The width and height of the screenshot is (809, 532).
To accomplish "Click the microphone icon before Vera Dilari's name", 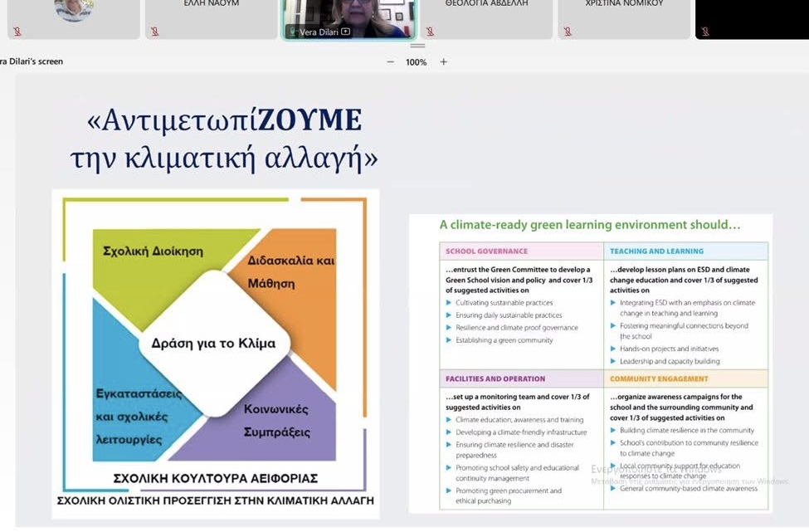I will point(291,32).
